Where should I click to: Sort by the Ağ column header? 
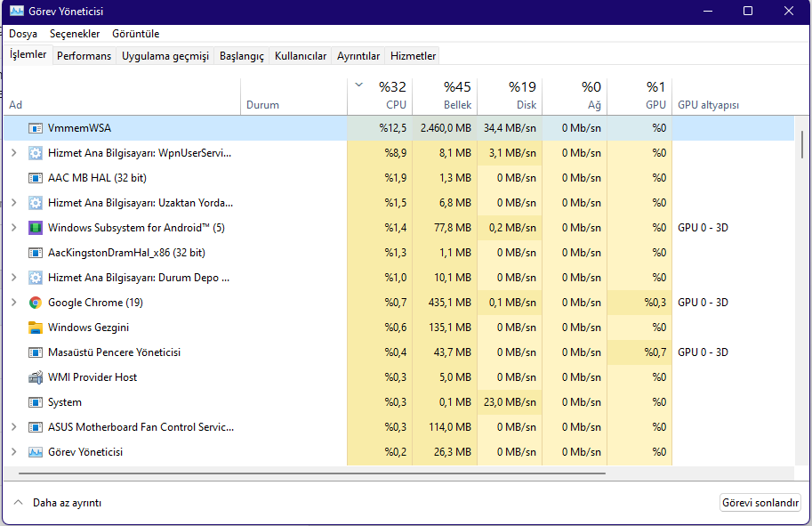click(575, 96)
